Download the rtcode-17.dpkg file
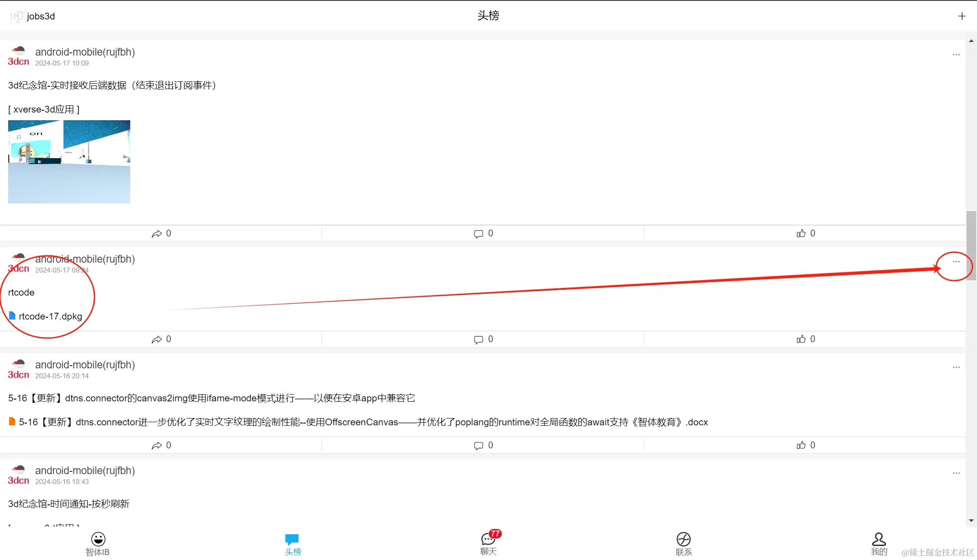The height and width of the screenshot is (560, 977). (50, 316)
